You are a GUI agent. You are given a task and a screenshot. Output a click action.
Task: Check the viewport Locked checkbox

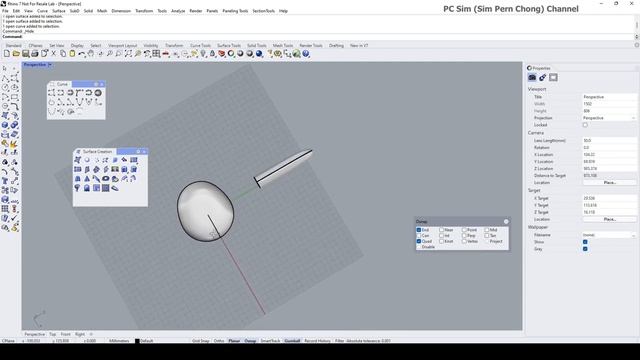[x=585, y=125]
